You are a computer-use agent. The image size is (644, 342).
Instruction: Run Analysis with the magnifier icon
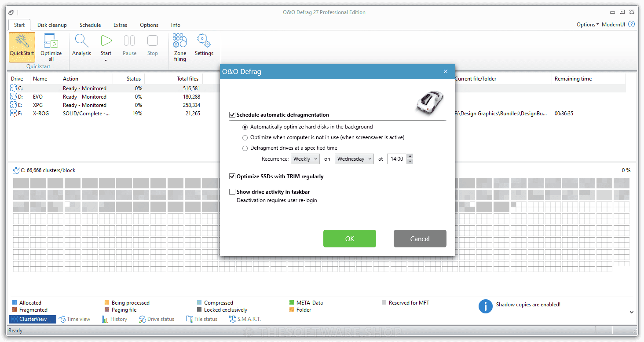[82, 41]
